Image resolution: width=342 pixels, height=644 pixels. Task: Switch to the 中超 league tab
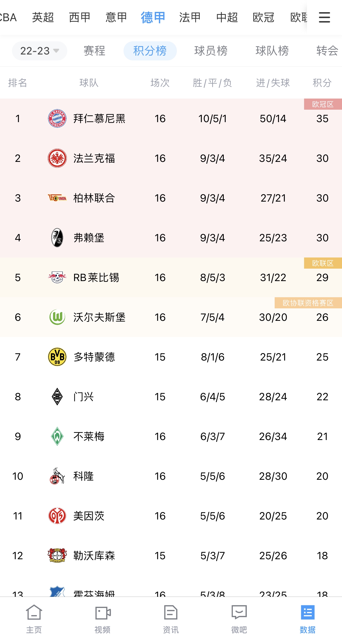click(227, 17)
